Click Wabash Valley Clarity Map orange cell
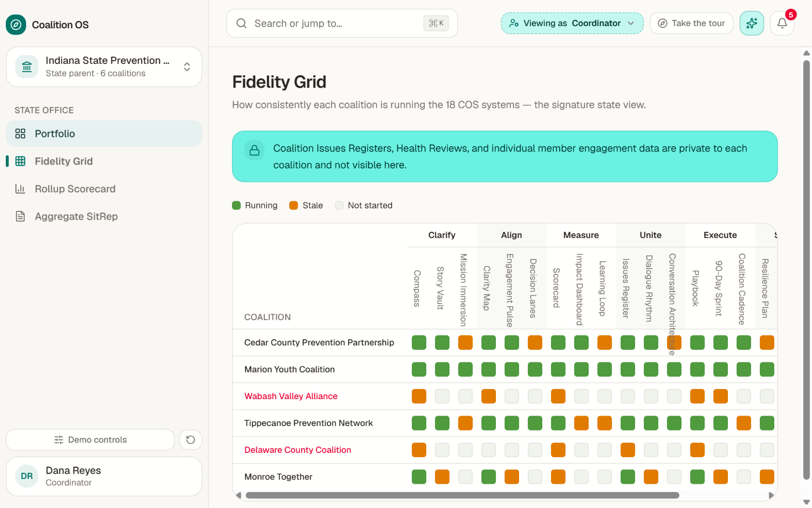Screen dimensions: 812x508 click(489, 396)
